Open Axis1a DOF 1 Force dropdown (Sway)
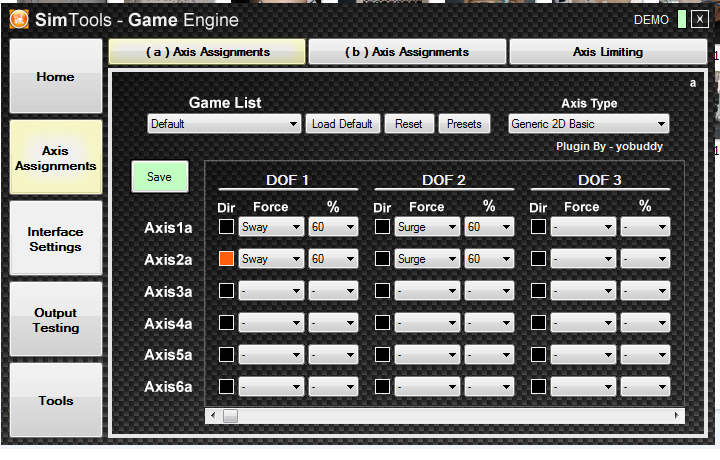This screenshot has width=720, height=460. pyautogui.click(x=271, y=227)
